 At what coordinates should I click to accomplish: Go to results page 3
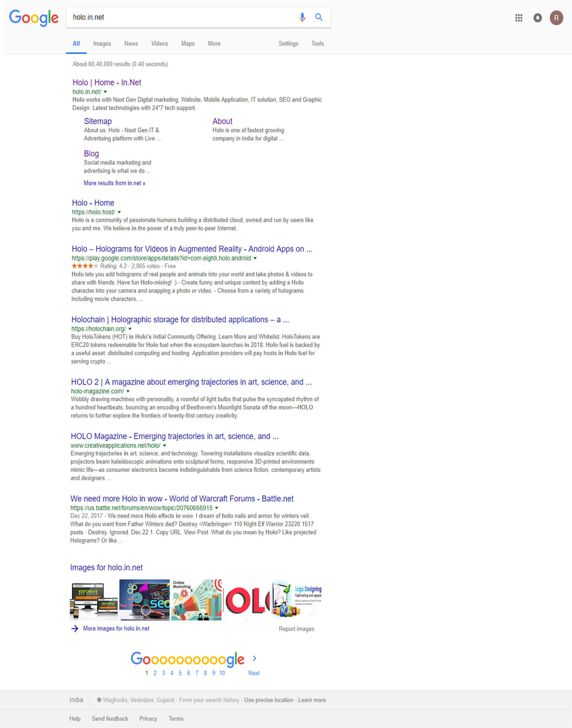point(164,673)
